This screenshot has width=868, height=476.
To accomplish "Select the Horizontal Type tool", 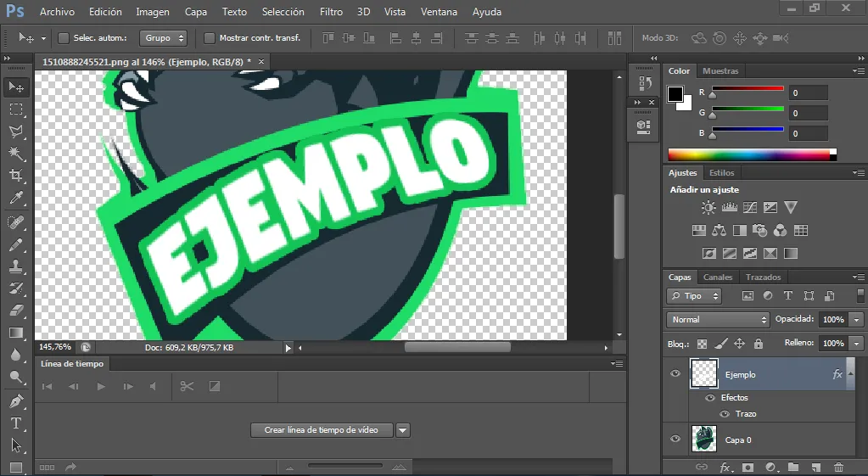I will (16, 423).
